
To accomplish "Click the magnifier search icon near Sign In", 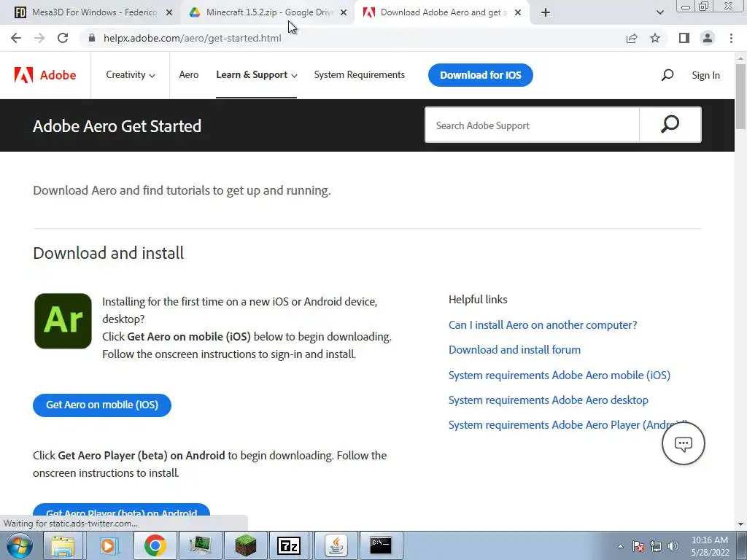I will 667,75.
